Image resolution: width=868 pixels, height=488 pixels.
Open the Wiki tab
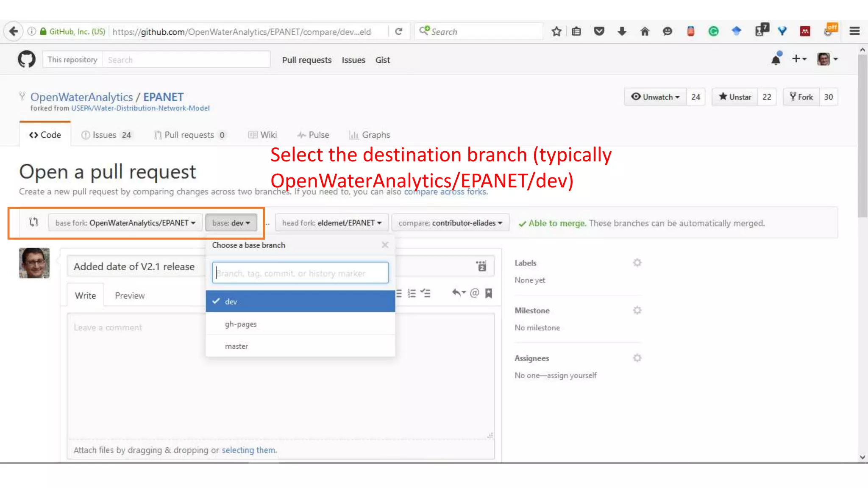[262, 135]
